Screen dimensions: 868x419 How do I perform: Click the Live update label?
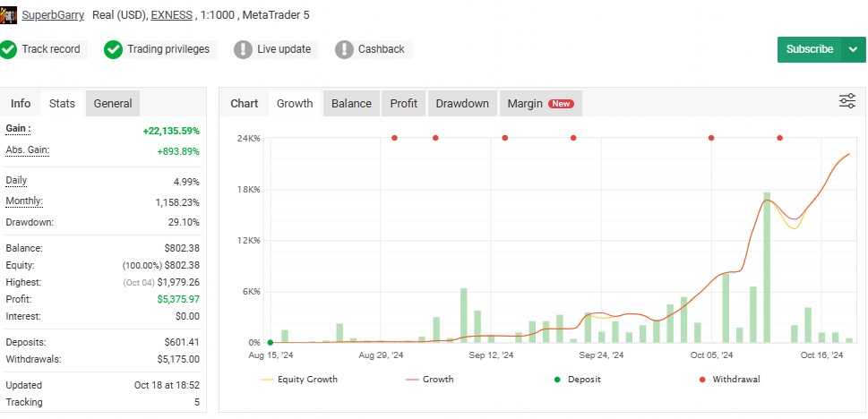pos(284,49)
